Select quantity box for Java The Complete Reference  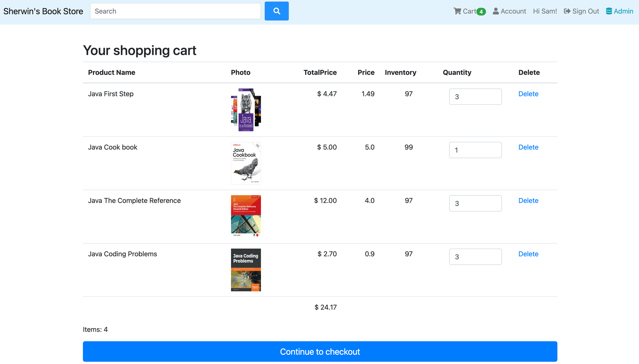(475, 203)
